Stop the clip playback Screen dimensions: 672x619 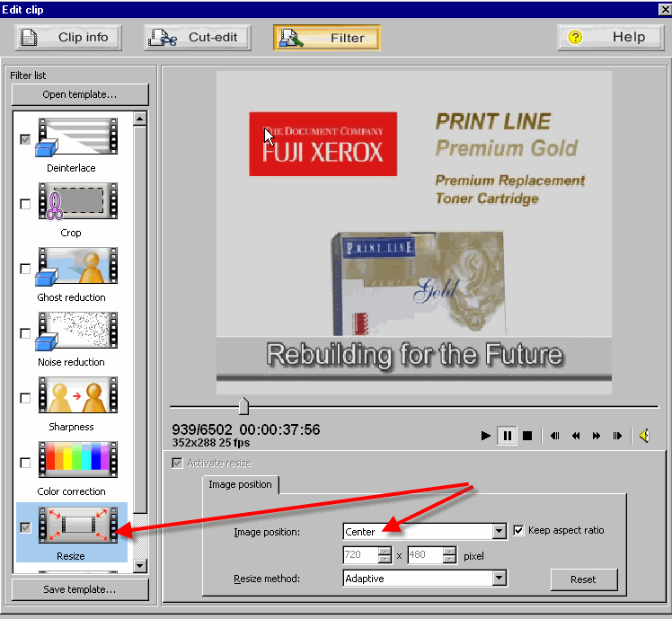click(527, 436)
